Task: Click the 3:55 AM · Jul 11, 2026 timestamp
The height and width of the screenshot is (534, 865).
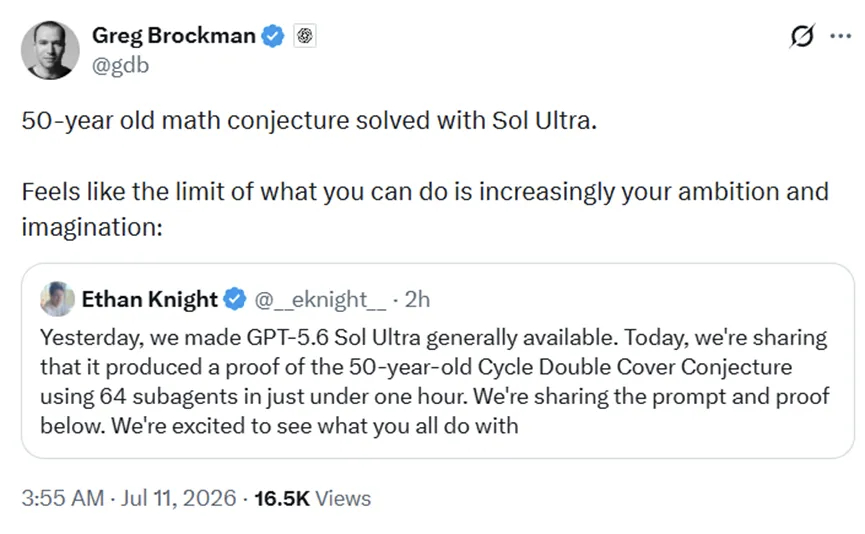Action: click(x=129, y=498)
